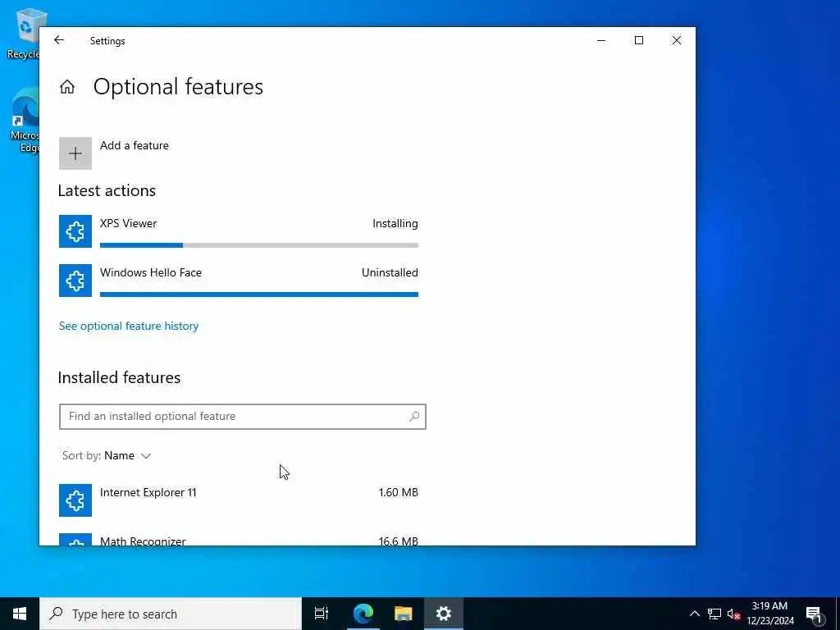Viewport: 840px width, 630px height.
Task: Select the Windows Hello Face puzzle icon
Action: [x=75, y=281]
